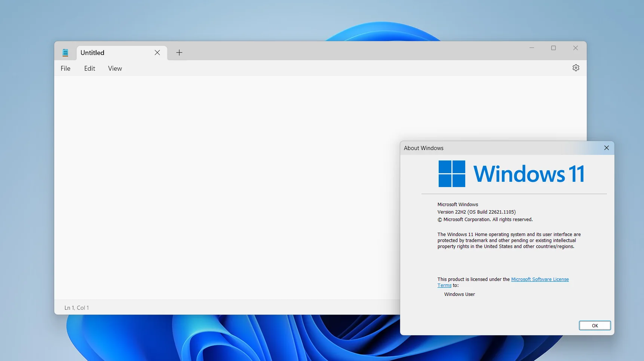
Task: Open Notepad settings gear icon
Action: [x=576, y=68]
